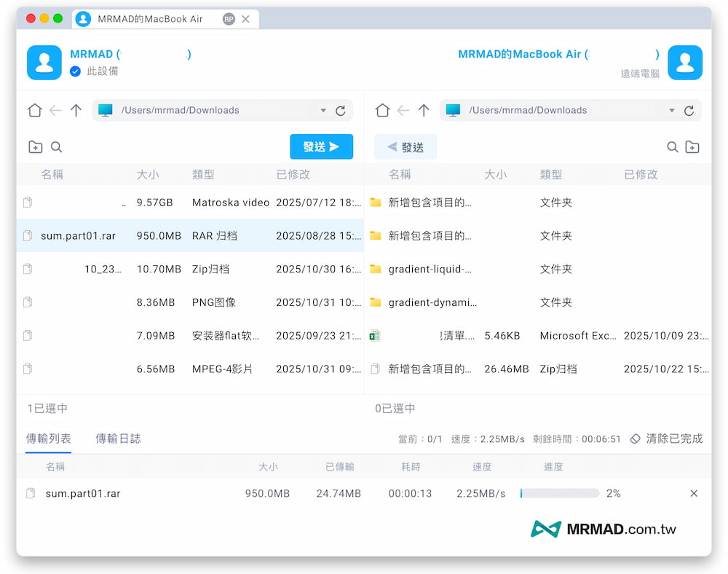Click the disk icon in the remote path bar
Viewport: 728px width, 574px height.
[453, 110]
